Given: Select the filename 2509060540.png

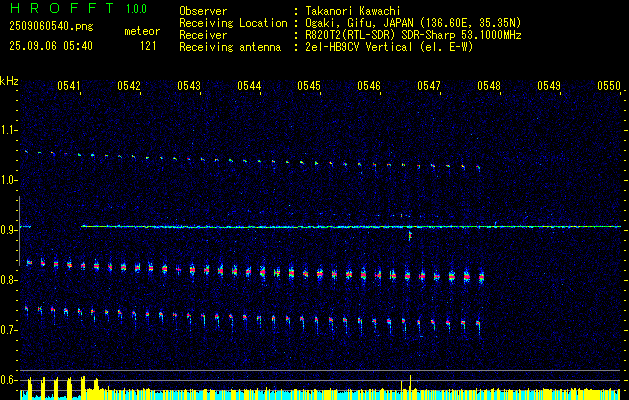Looking at the screenshot, I should (x=51, y=27).
